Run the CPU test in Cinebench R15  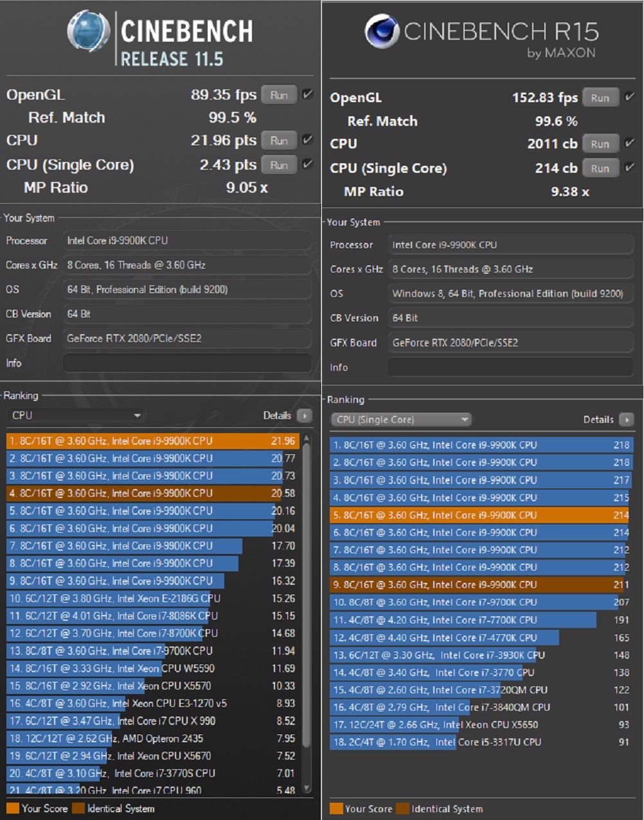tap(600, 144)
